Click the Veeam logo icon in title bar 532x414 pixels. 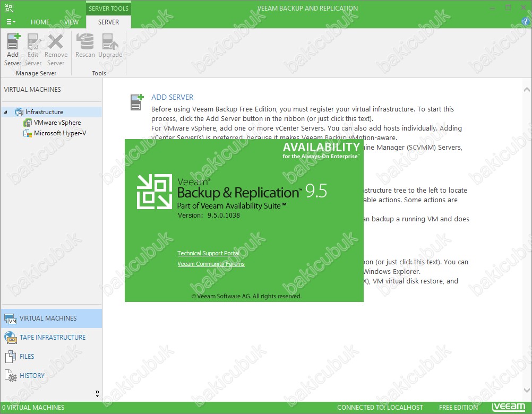(x=9, y=8)
